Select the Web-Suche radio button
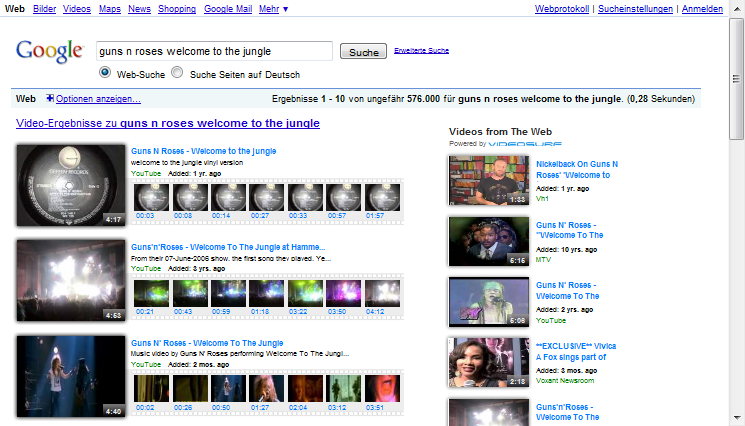The width and height of the screenshot is (745, 426). (x=105, y=72)
